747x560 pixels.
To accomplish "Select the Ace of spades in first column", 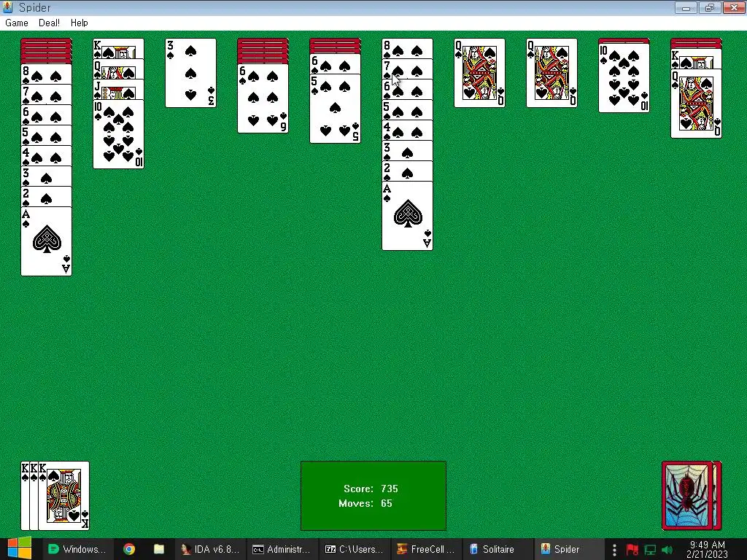I will pos(46,241).
